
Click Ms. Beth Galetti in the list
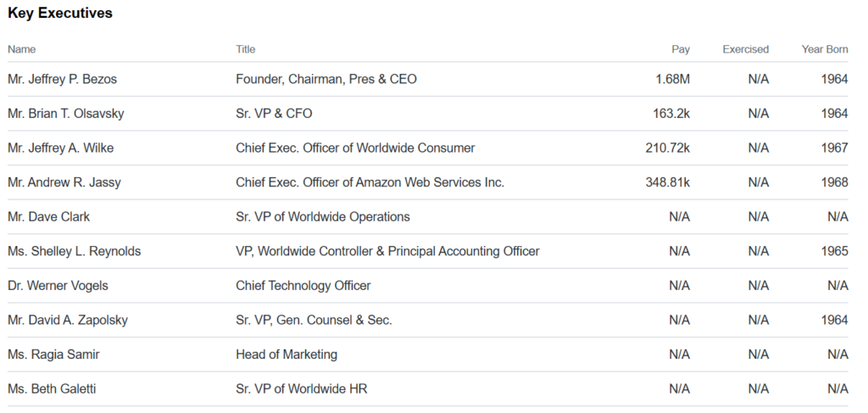pos(52,388)
